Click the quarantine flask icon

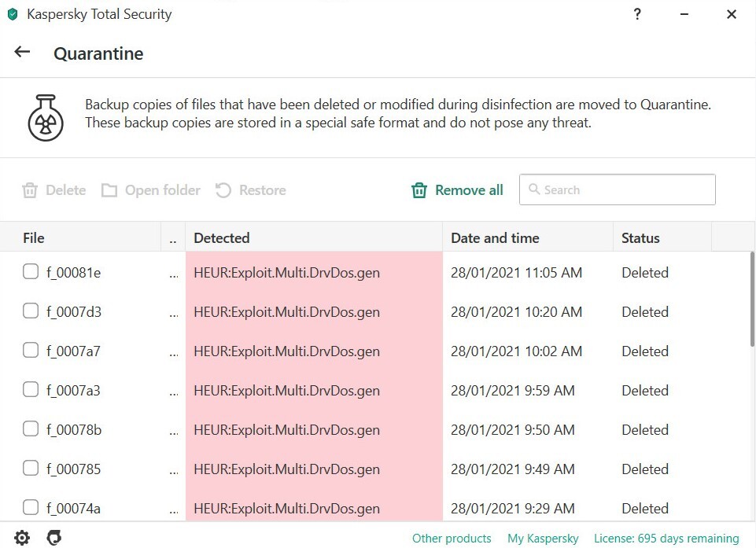[x=46, y=118]
